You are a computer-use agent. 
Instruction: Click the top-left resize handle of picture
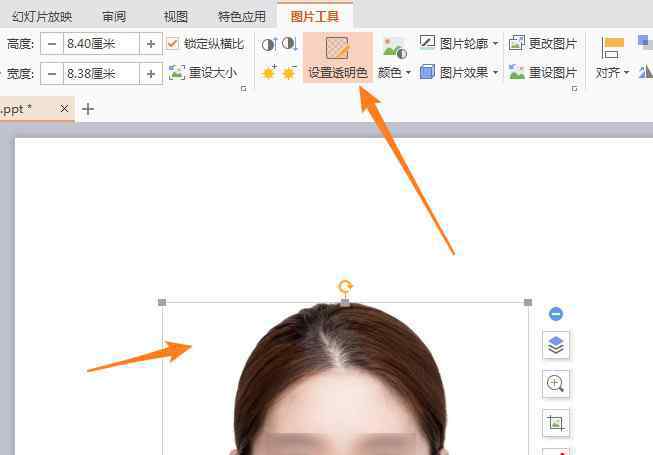[162, 303]
